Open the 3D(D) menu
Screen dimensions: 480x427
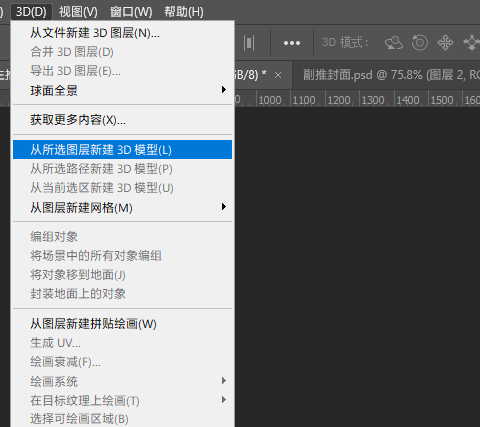coord(31,12)
